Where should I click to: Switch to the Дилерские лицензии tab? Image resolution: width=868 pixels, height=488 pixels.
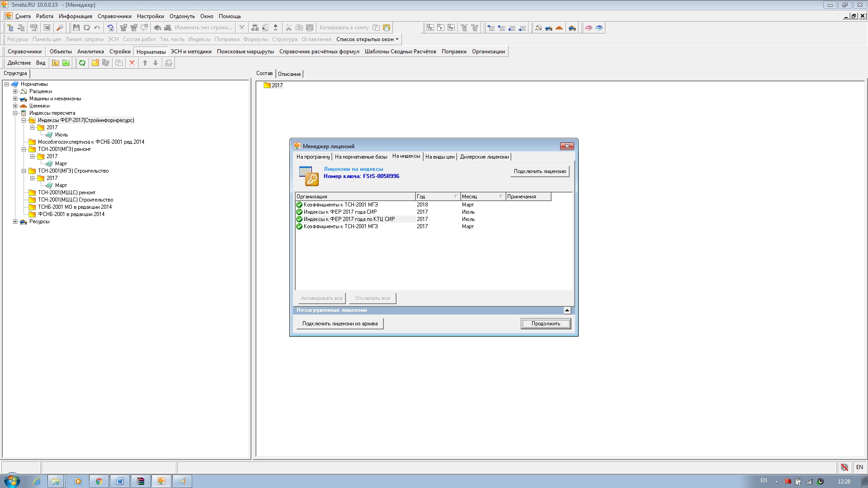tap(484, 157)
